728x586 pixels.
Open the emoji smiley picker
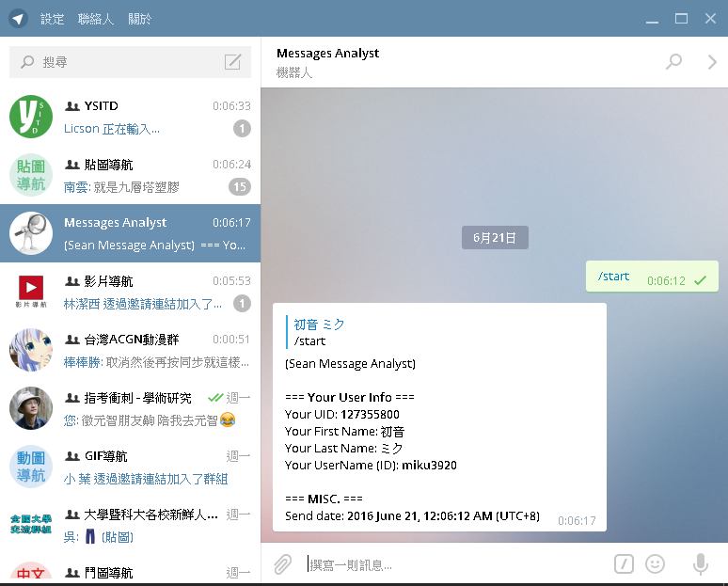coord(656,564)
